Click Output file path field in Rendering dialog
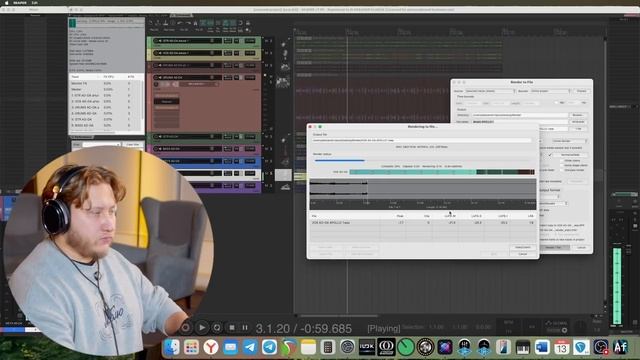 click(x=422, y=140)
